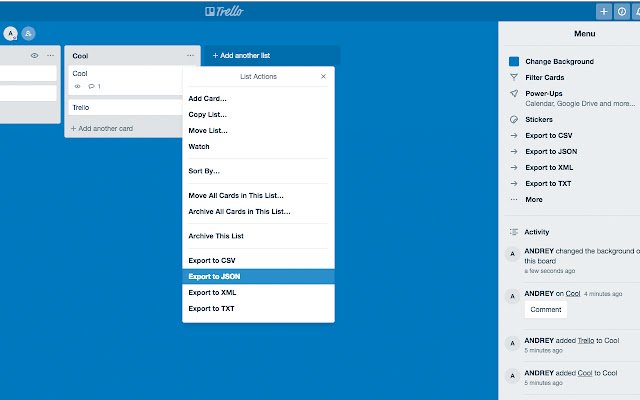
Task: Click arrow icon beside Export to CSV in Menu
Action: click(514, 136)
